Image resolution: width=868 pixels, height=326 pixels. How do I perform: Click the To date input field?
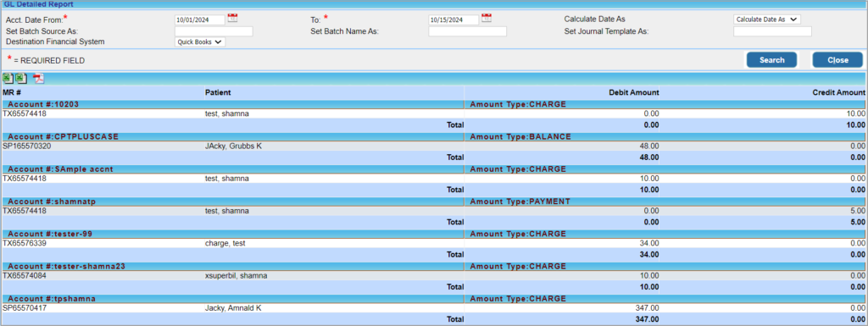pyautogui.click(x=453, y=19)
